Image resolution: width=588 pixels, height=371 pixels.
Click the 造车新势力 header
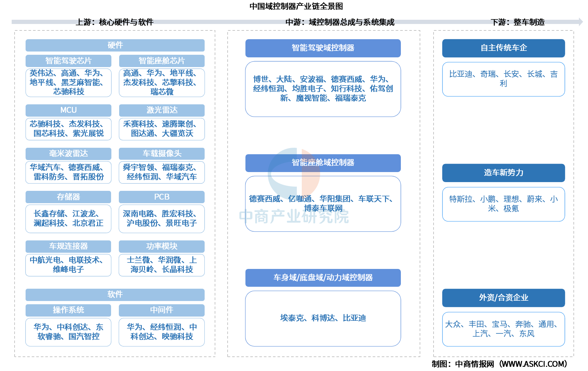click(504, 173)
